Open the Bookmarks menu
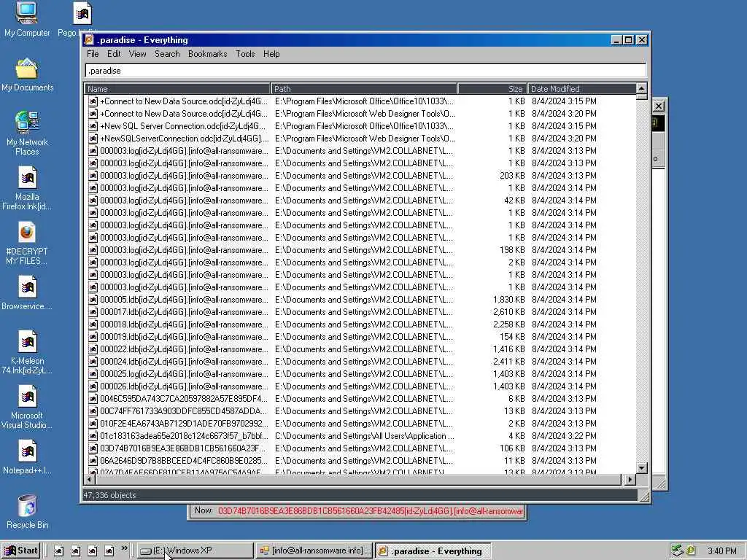 tap(208, 54)
